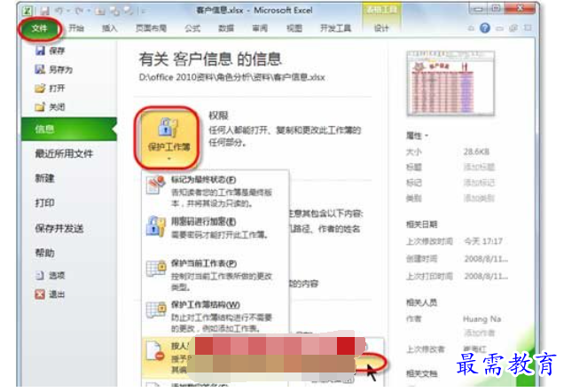Open the blue Help question mark icon

485,28
